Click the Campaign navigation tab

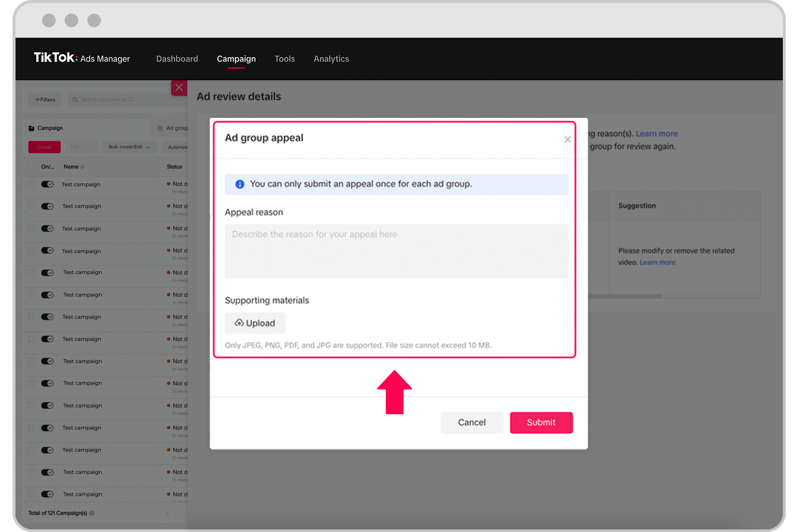click(x=236, y=58)
